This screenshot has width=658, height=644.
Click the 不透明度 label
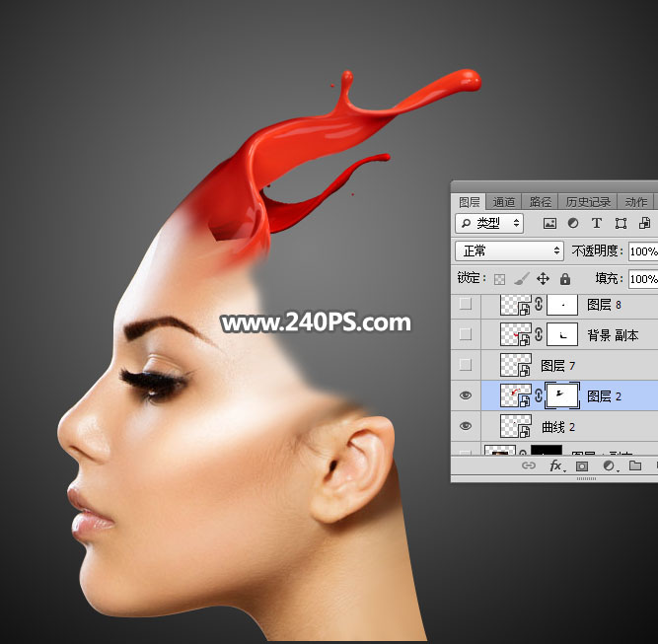597,250
